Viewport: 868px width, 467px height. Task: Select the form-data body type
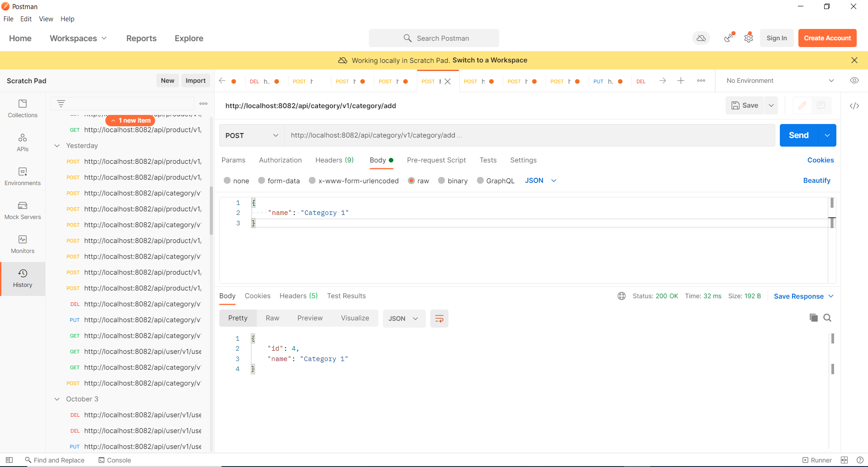(x=261, y=181)
